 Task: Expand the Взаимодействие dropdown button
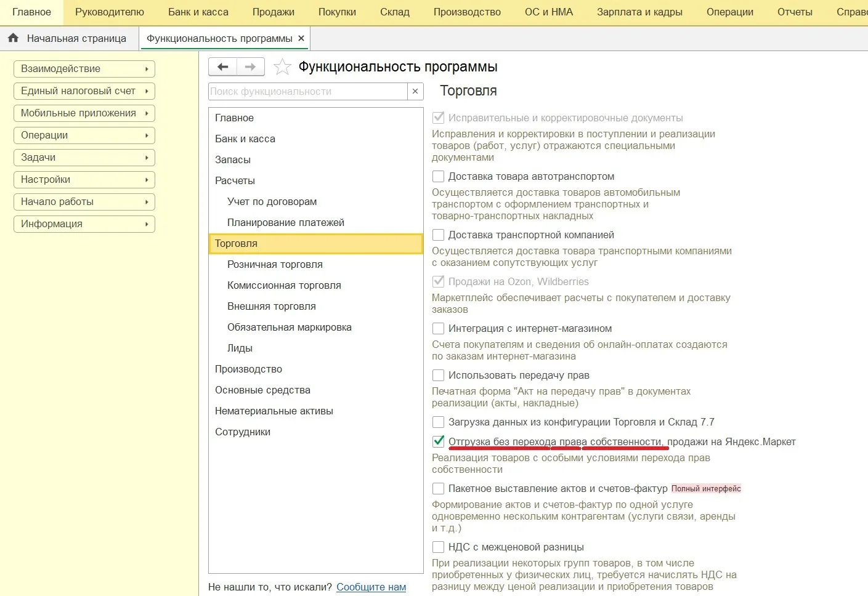pos(84,69)
